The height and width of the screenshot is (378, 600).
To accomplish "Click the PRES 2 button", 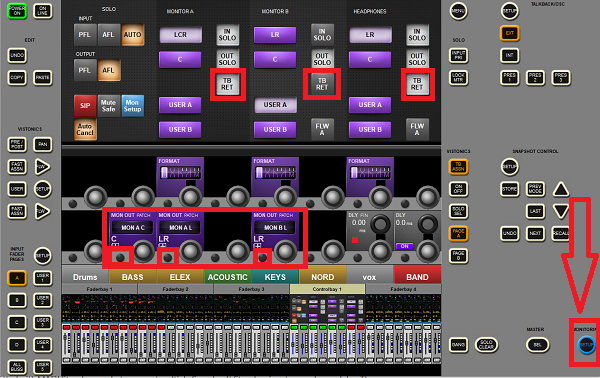I will click(x=535, y=78).
